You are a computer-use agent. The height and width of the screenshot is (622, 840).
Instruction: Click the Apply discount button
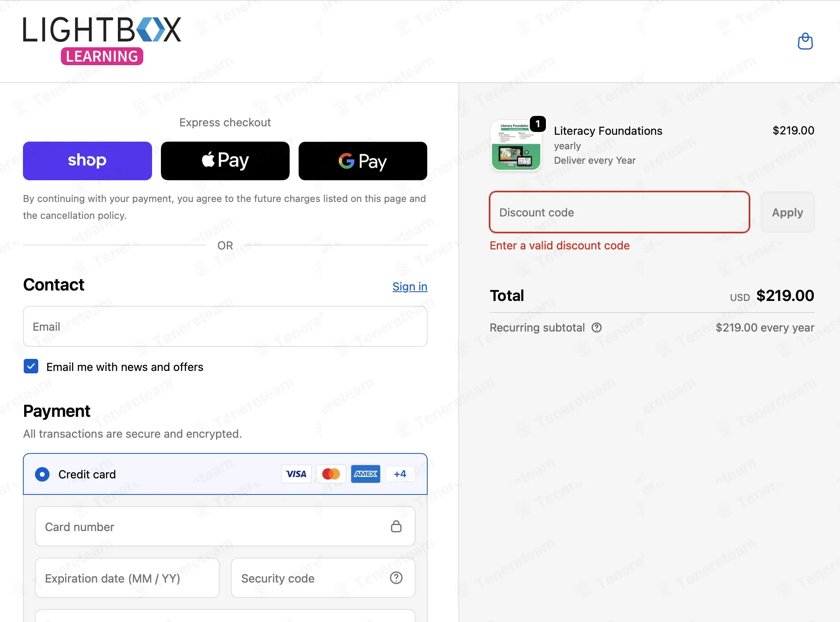788,212
